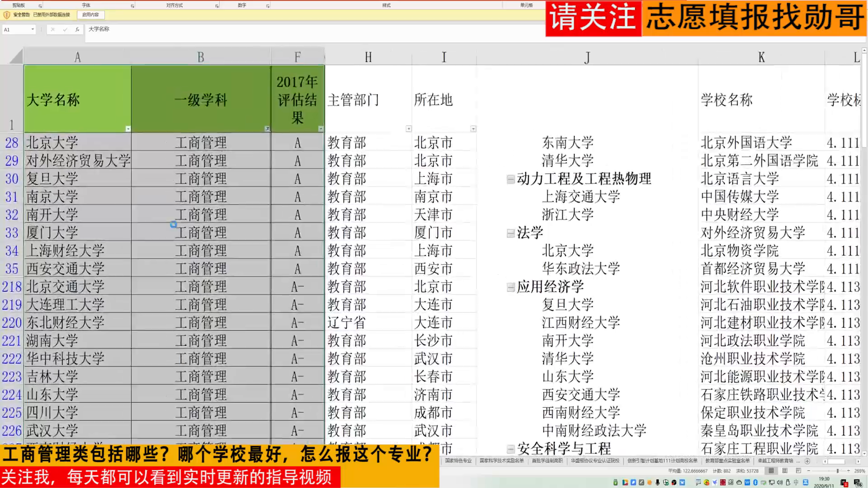Select the Normal view icon in the status bar
Image resolution: width=868 pixels, height=488 pixels.
point(771,470)
